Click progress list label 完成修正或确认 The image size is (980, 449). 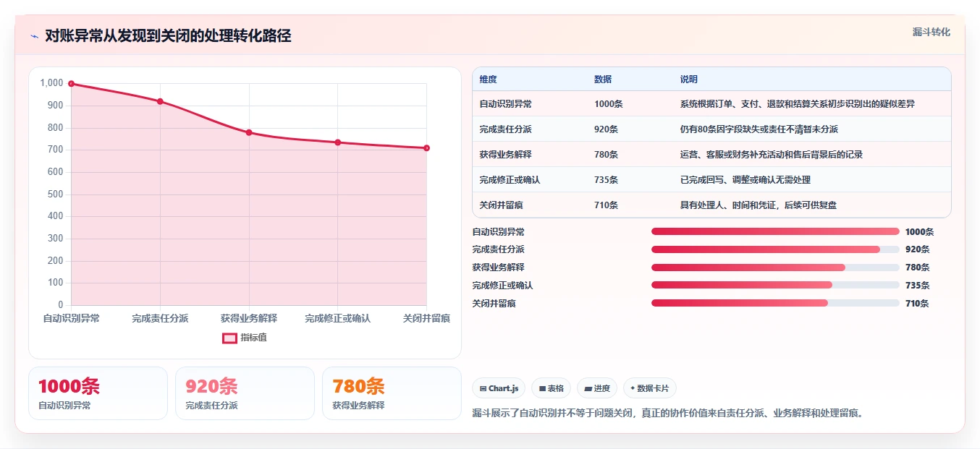502,286
